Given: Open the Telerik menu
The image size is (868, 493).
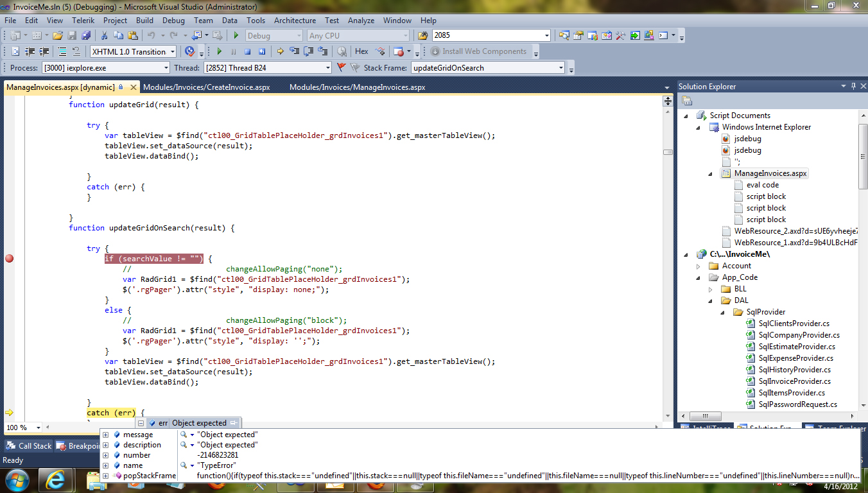Looking at the screenshot, I should tap(83, 21).
